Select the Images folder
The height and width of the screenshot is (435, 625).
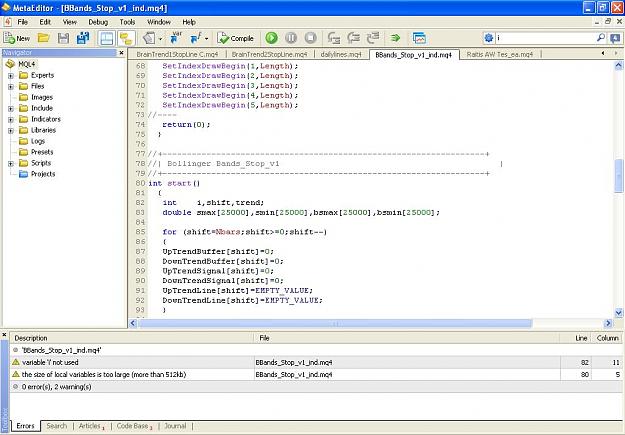(x=41, y=97)
